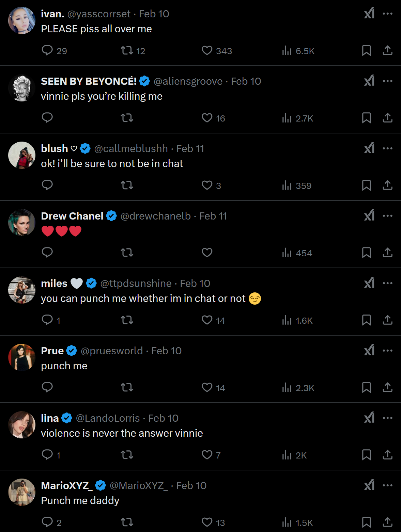Bookmark the Prue punch me tweet
401x532 pixels.
[x=366, y=387]
